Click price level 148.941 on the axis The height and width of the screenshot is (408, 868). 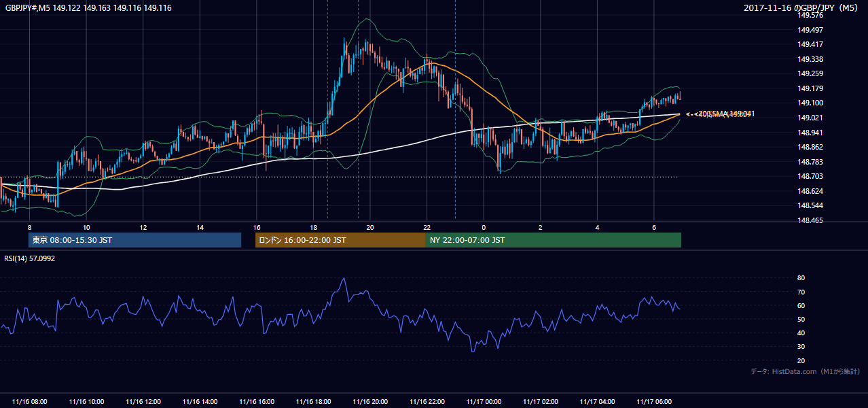[x=810, y=133]
